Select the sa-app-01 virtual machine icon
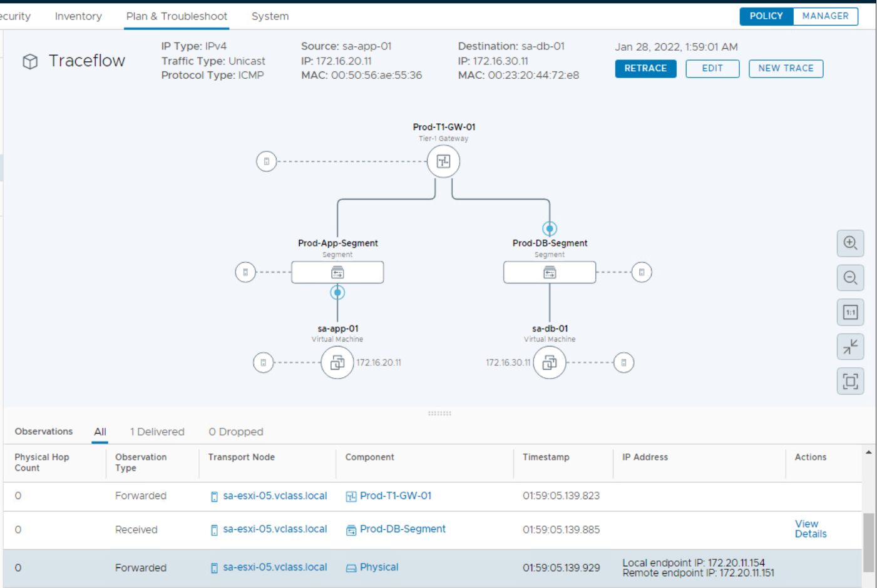 (337, 362)
